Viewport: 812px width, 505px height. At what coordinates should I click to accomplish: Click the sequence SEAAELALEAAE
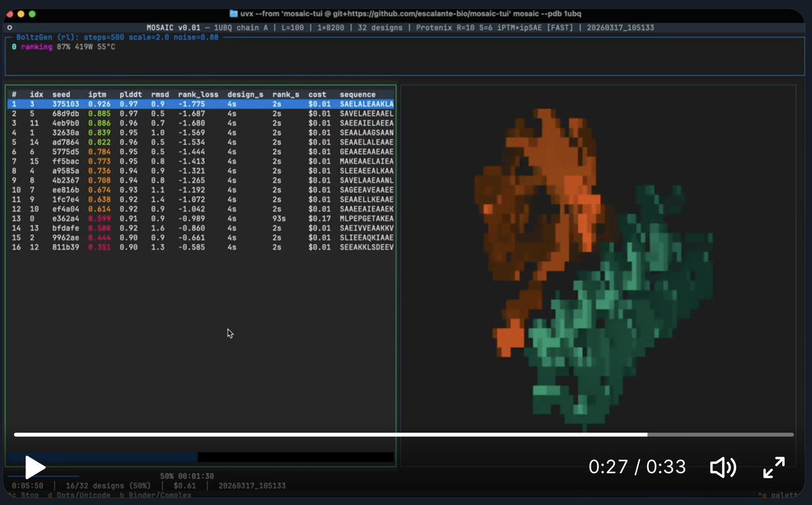tap(366, 142)
